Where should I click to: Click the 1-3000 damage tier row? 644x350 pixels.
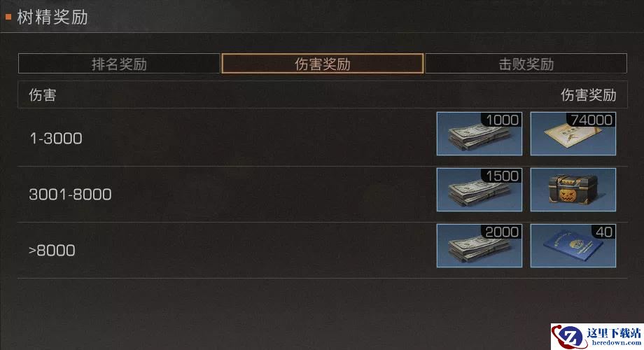(x=323, y=138)
